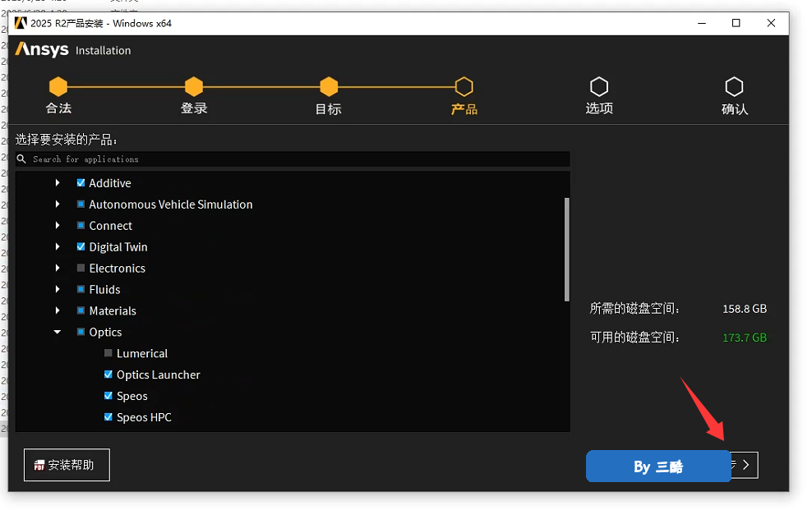812x510 pixels.
Task: Expand the Additive tree node
Action: (58, 182)
